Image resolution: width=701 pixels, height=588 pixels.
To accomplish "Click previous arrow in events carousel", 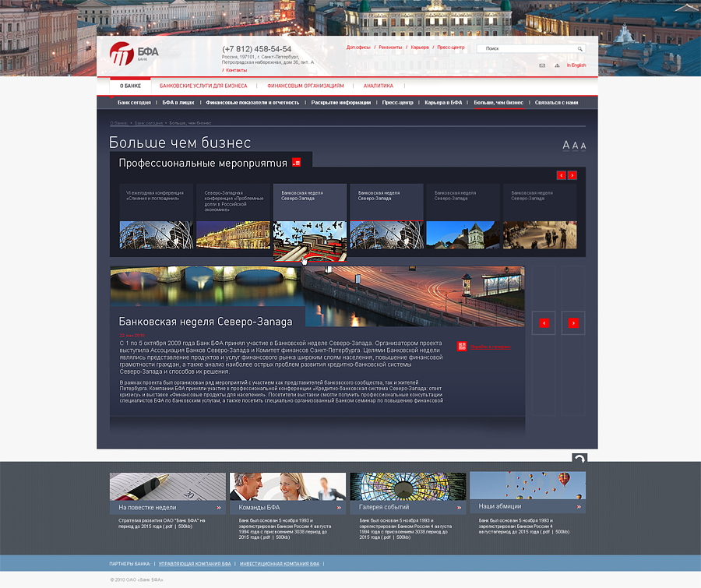I will pyautogui.click(x=562, y=175).
